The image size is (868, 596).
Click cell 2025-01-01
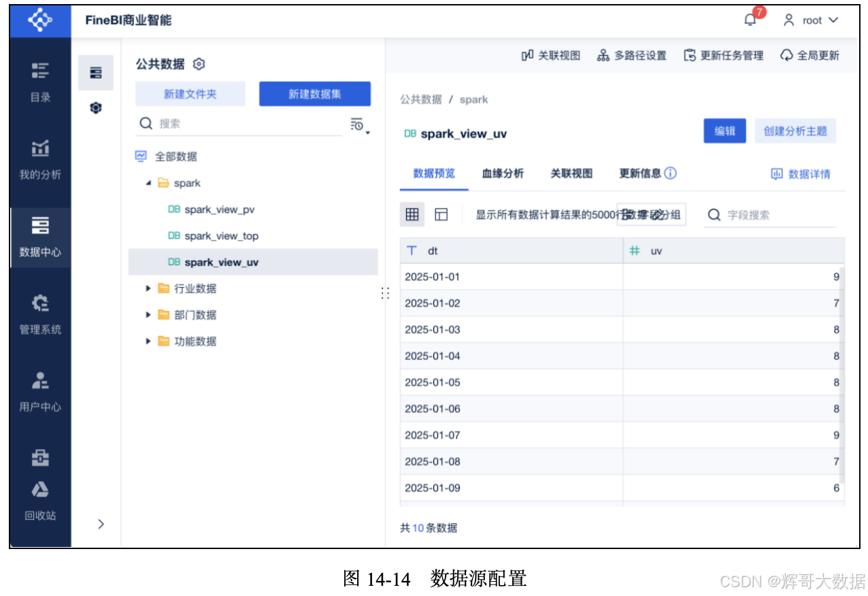pyautogui.click(x=512, y=277)
